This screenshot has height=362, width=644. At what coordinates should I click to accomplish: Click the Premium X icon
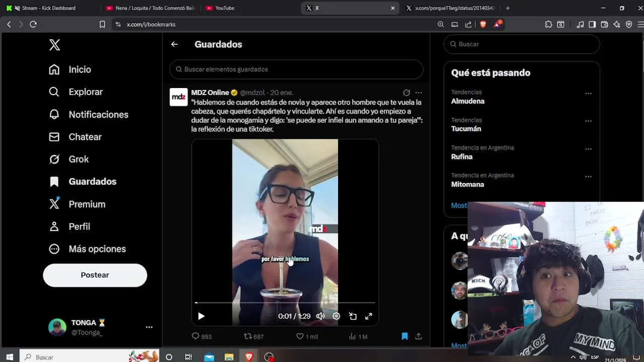[x=54, y=204]
